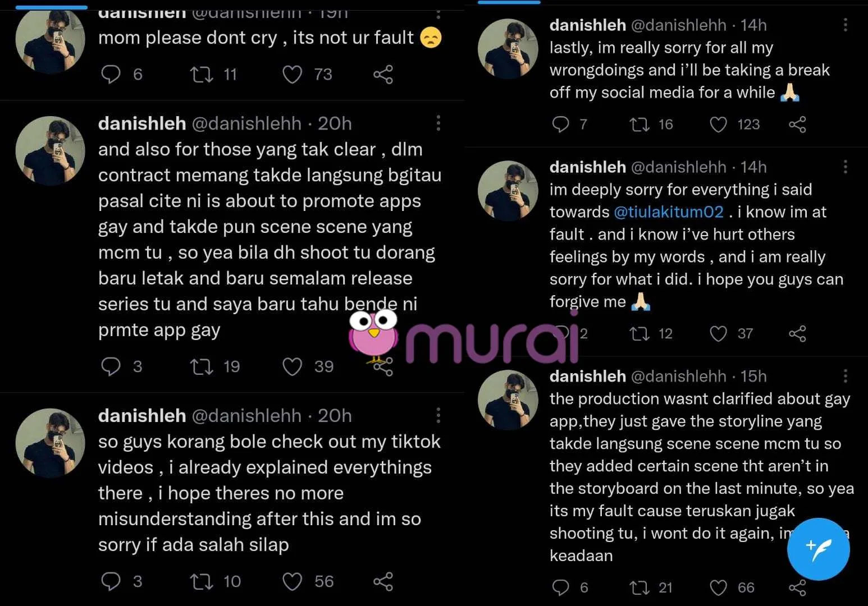Tap the floating compose tweet button
This screenshot has width=868, height=606.
[818, 548]
